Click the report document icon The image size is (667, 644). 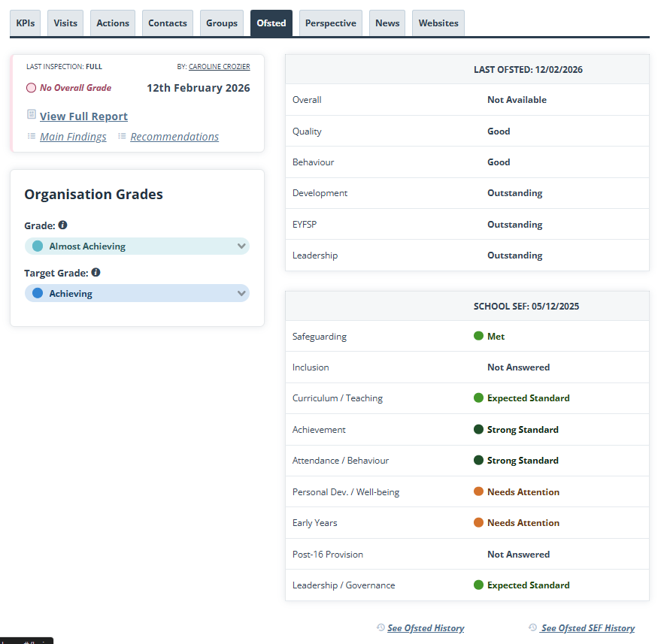(x=32, y=114)
